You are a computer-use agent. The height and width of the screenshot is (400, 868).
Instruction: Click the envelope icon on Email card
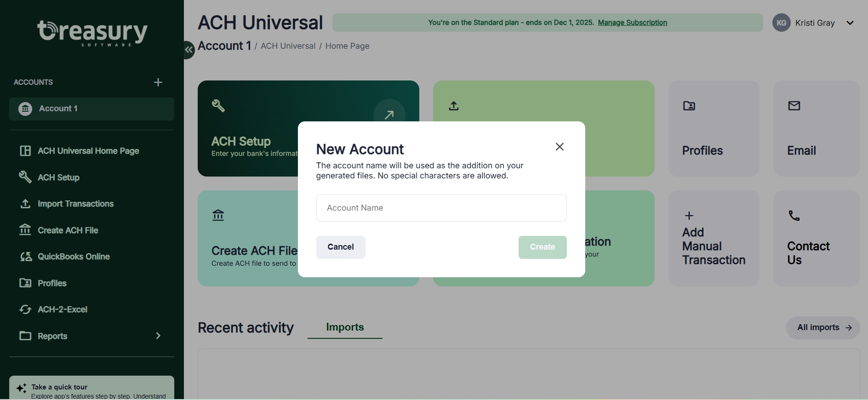click(x=794, y=106)
